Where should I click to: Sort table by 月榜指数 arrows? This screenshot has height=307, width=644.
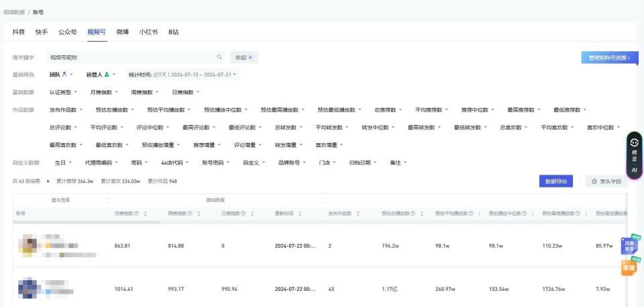pyautogui.click(x=146, y=214)
